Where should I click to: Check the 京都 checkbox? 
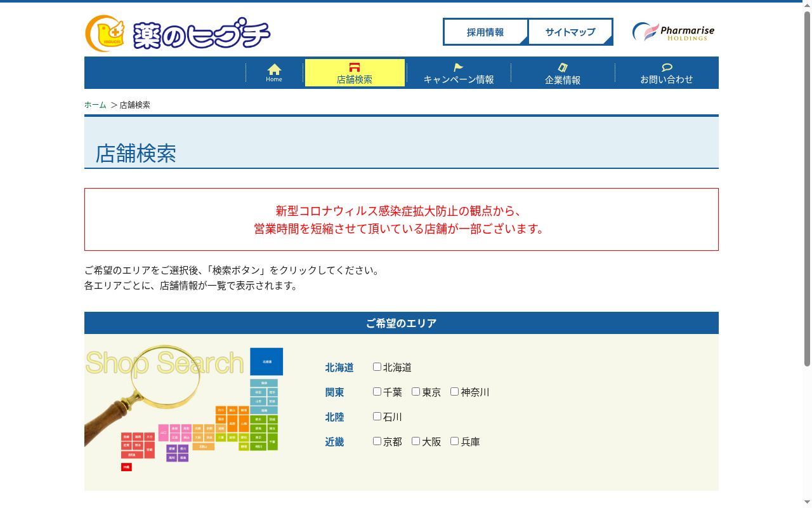(x=377, y=441)
